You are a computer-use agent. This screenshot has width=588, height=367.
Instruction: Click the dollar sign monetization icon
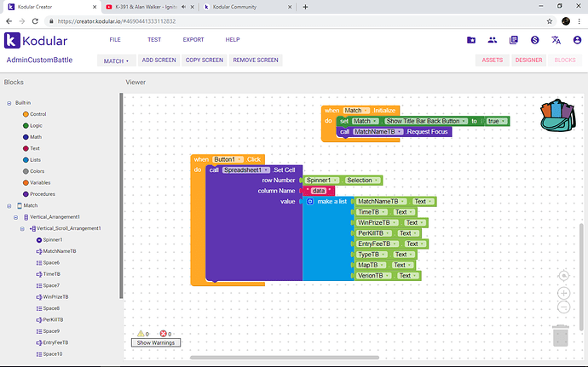[x=534, y=40]
